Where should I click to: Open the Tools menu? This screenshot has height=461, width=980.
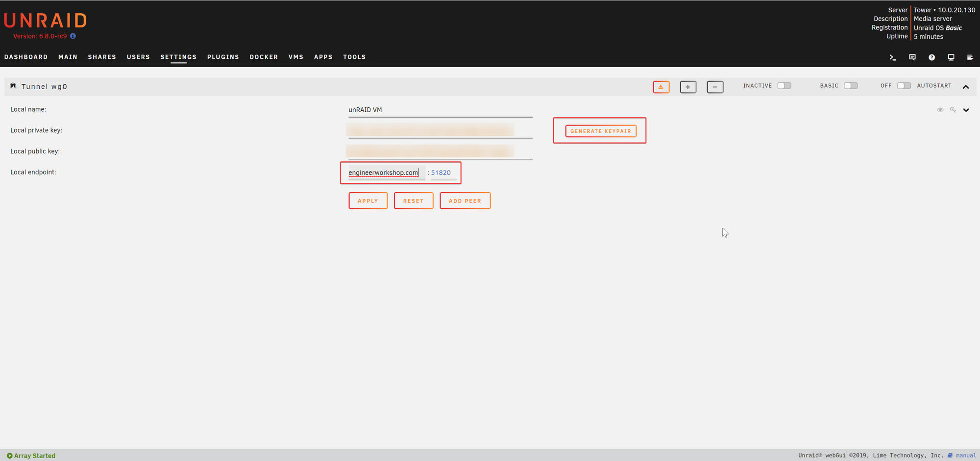click(x=354, y=57)
